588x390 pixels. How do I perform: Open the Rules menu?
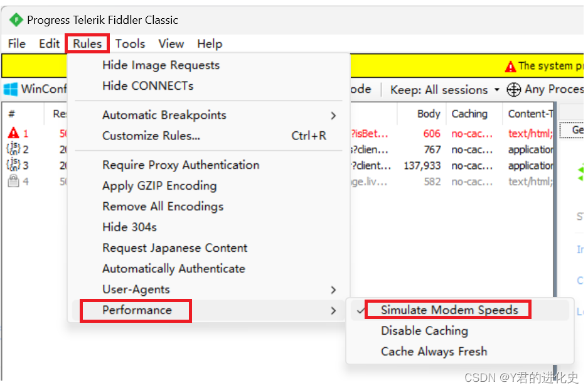[x=87, y=44]
